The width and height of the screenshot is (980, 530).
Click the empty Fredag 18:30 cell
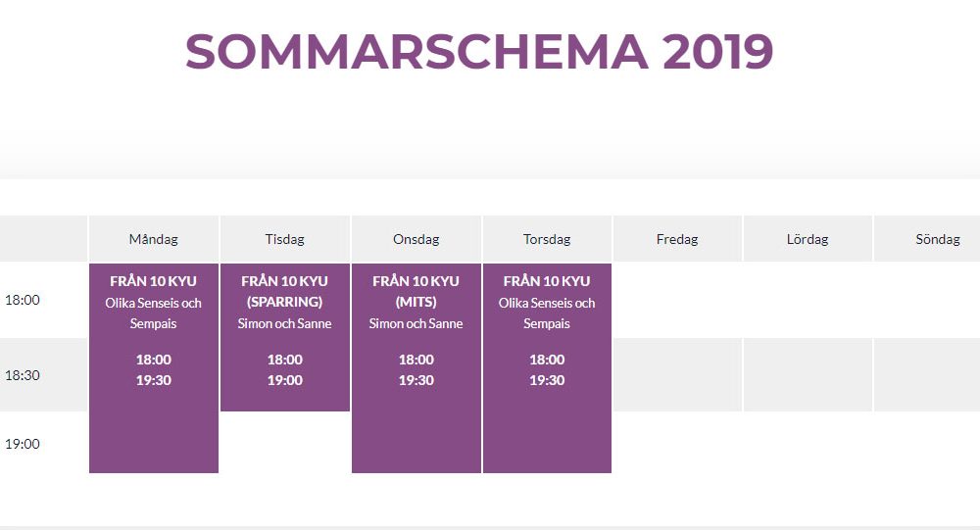point(677,375)
